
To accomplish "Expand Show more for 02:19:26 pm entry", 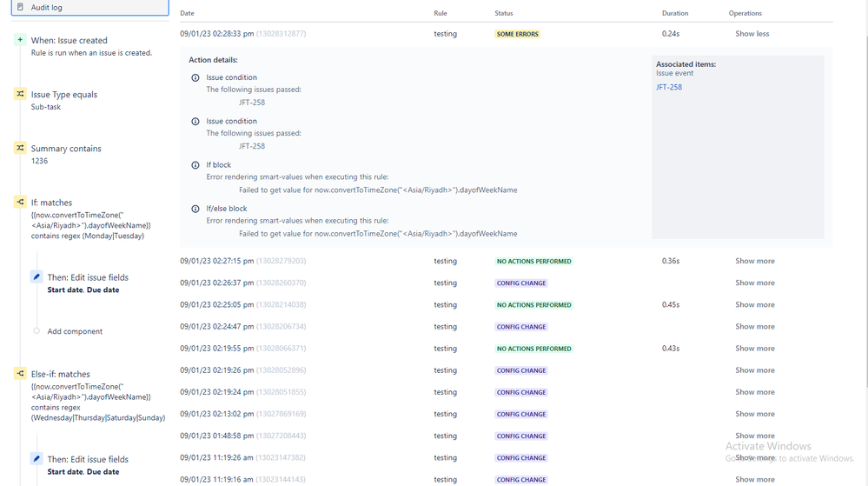I will click(x=754, y=370).
